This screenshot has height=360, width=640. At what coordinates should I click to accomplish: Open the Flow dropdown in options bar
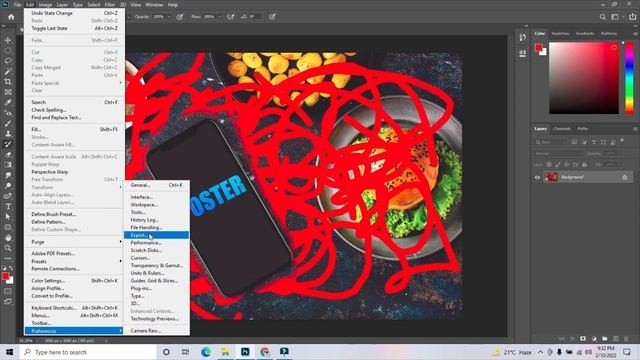(x=220, y=17)
